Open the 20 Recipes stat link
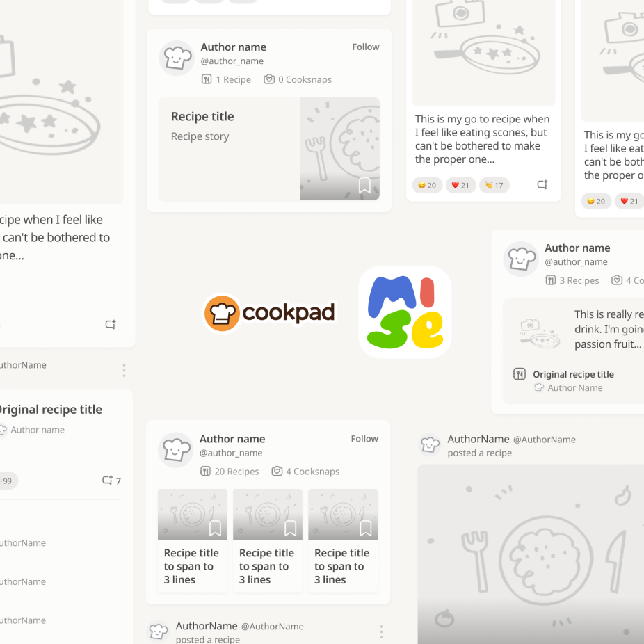The image size is (644, 644). click(x=230, y=471)
